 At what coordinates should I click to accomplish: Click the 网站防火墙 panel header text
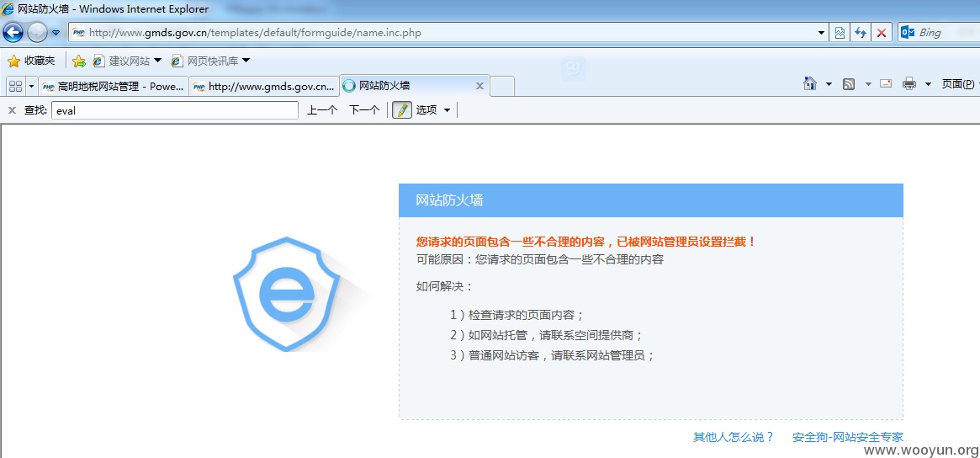(449, 200)
